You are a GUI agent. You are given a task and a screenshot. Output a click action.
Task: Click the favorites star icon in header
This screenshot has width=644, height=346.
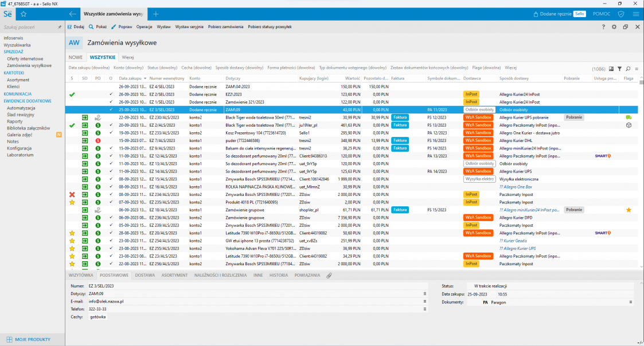tap(24, 13)
